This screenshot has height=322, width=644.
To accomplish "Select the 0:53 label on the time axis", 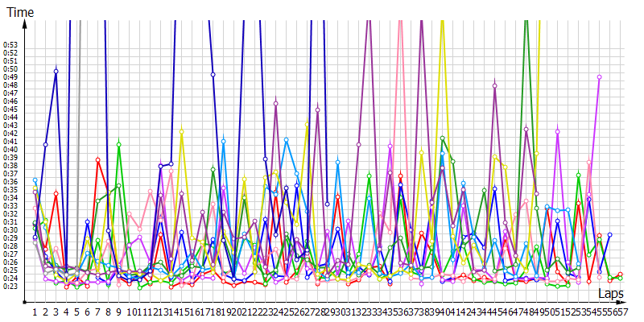I will pyautogui.click(x=10, y=44).
